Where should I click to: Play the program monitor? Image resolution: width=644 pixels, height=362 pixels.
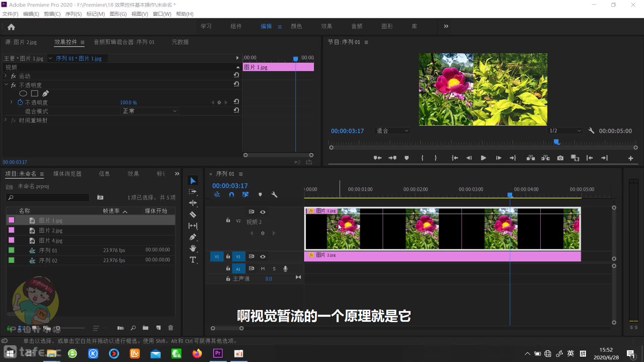(x=483, y=158)
